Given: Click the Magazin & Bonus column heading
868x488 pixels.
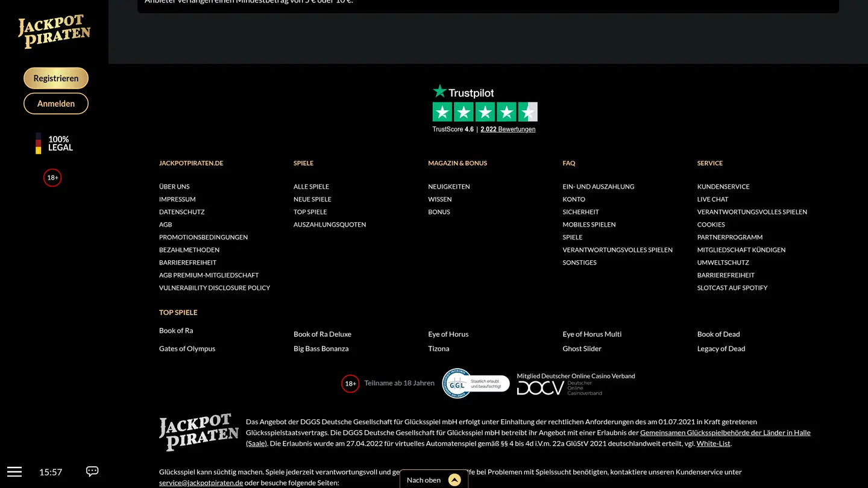Looking at the screenshot, I should click(458, 163).
